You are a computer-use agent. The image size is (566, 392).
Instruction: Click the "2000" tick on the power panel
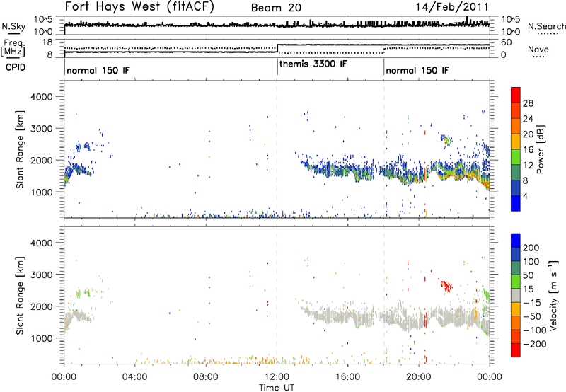[42, 160]
